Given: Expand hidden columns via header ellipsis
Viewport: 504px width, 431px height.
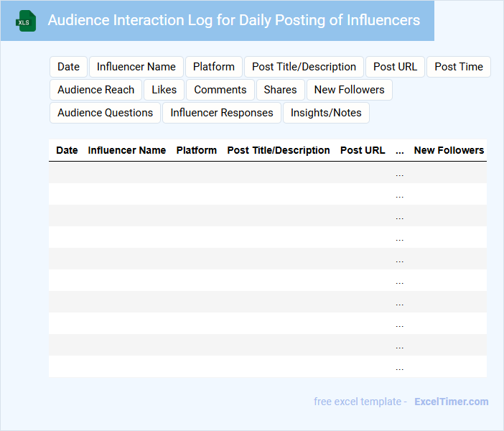Looking at the screenshot, I should tap(400, 150).
